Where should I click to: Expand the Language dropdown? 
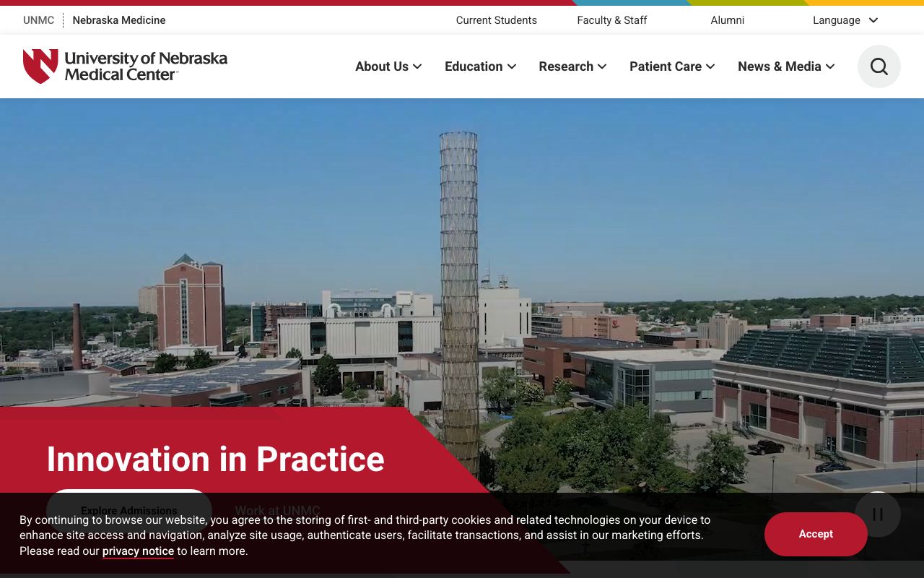[x=845, y=20]
